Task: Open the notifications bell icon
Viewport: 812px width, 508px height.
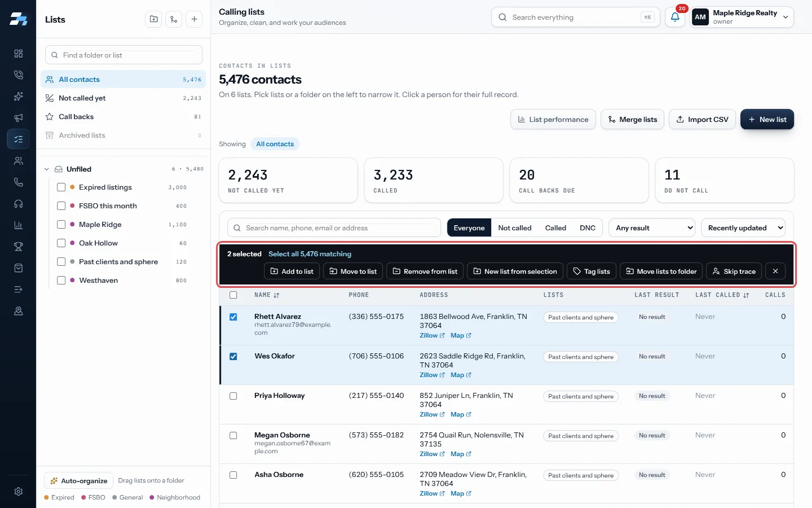Action: pyautogui.click(x=675, y=17)
